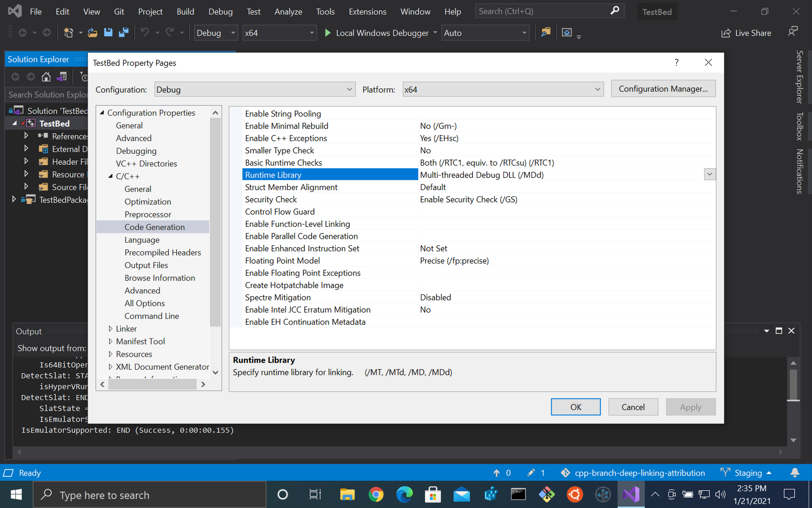Expand the Linker tree node

[x=111, y=328]
